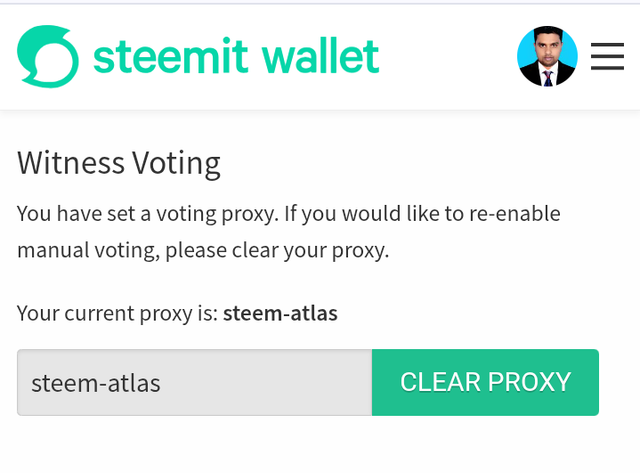Click the blank area below the proxy form
The image size is (640, 473).
point(320,445)
